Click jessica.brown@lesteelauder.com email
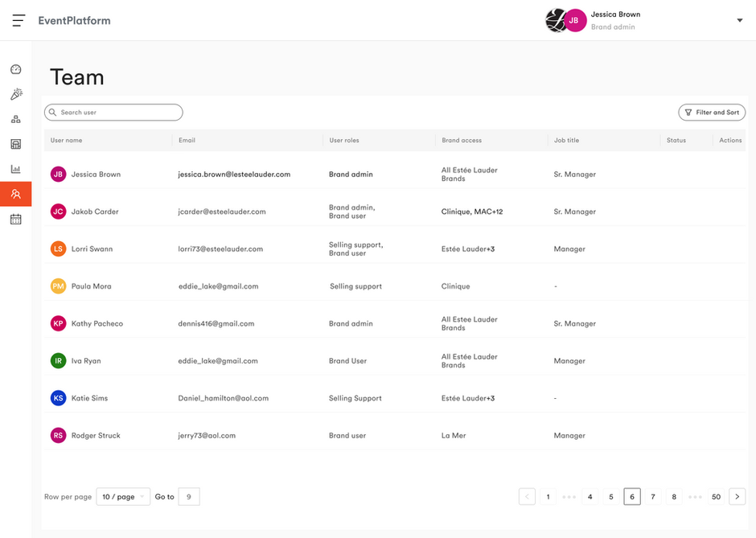The width and height of the screenshot is (756, 538). point(234,175)
